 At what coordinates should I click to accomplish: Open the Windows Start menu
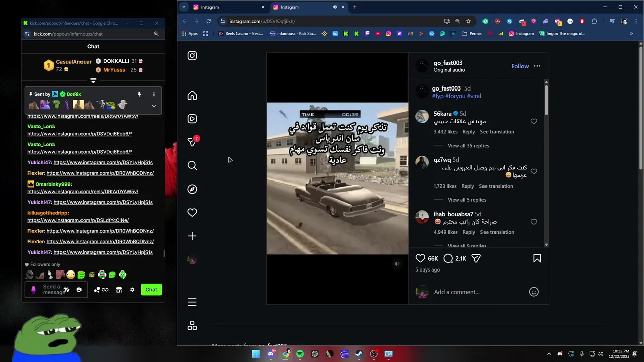(x=256, y=354)
